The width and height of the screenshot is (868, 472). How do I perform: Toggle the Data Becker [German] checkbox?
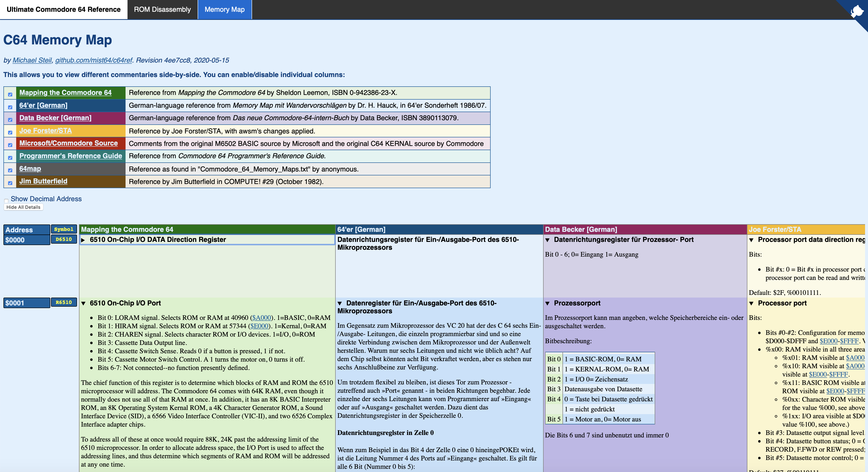pos(10,120)
